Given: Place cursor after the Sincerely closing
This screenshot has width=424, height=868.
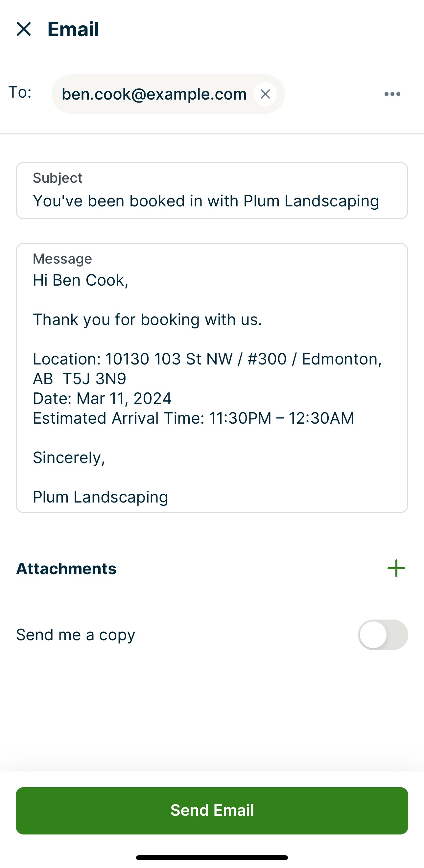Looking at the screenshot, I should point(105,457).
